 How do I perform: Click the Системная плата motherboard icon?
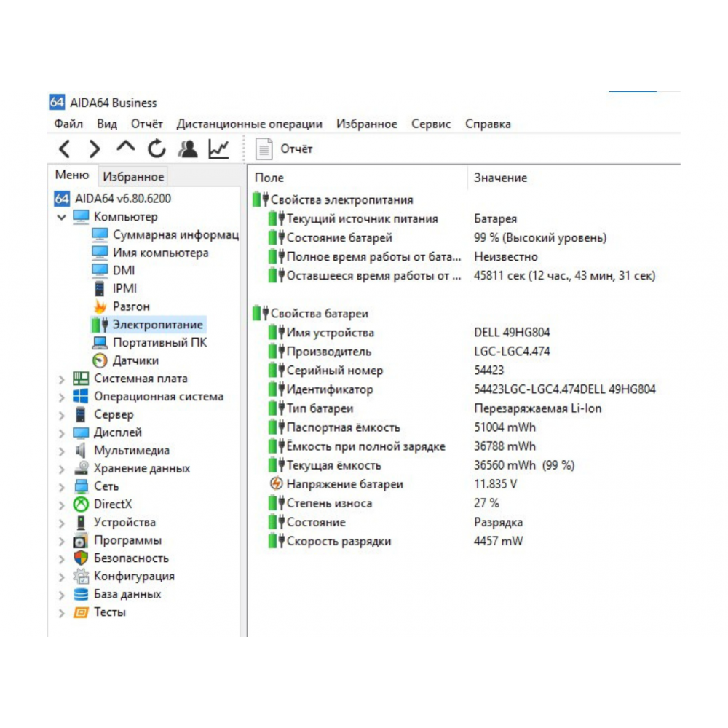pos(81,379)
